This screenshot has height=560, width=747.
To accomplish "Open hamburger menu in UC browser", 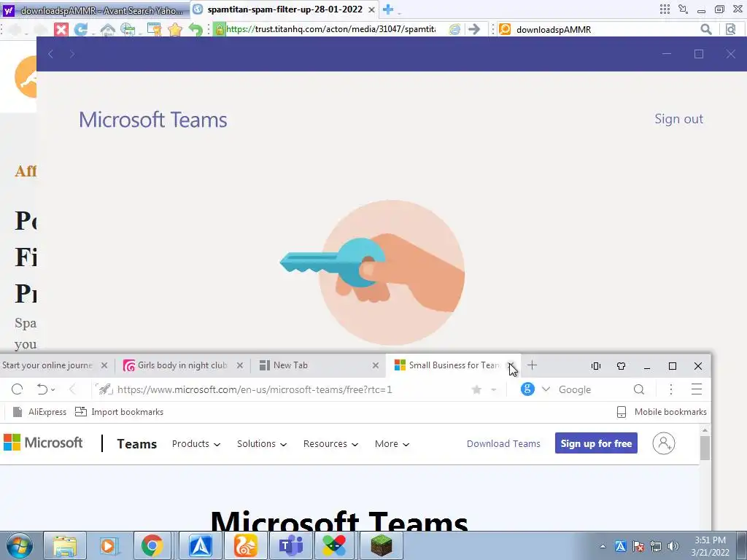I will (697, 389).
